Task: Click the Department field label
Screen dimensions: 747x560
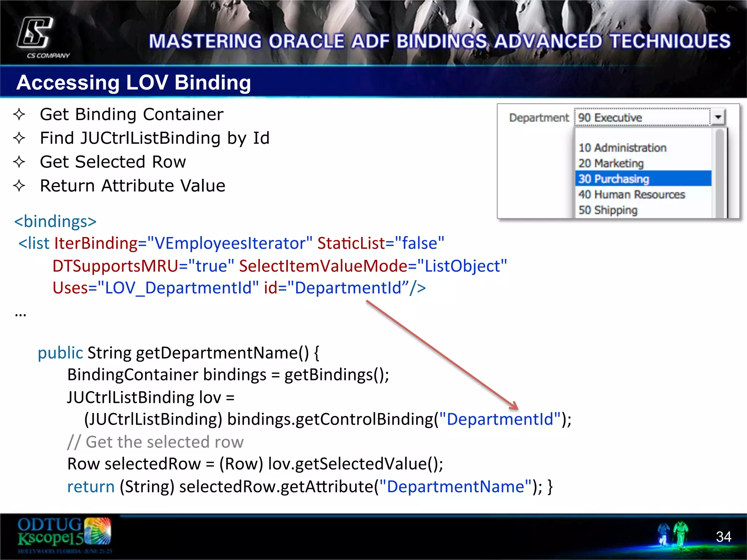Action: coord(539,117)
